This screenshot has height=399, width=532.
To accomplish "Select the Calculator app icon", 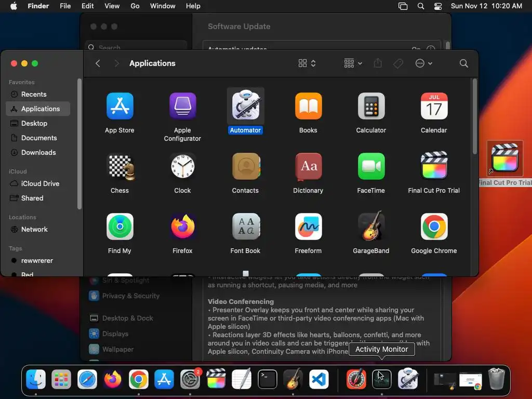I will 371,106.
